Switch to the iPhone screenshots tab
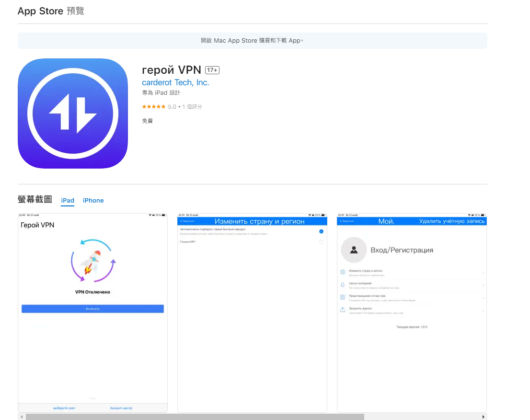 [x=93, y=200]
